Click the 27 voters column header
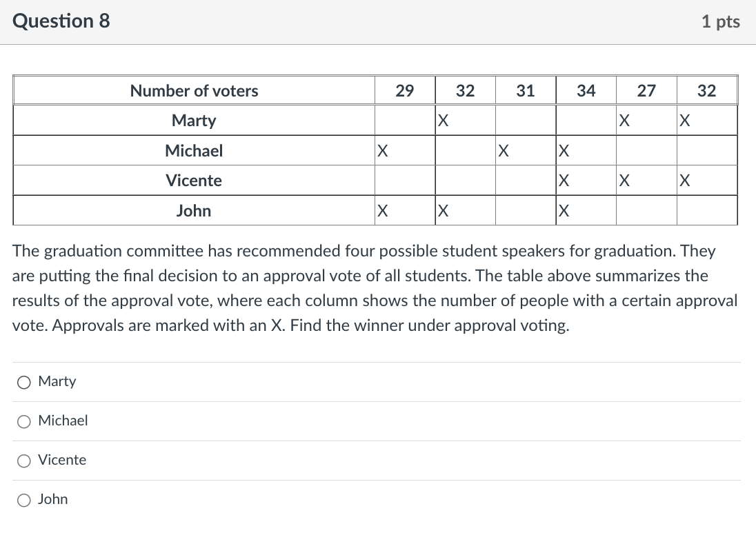This screenshot has height=535, width=756. pos(646,91)
